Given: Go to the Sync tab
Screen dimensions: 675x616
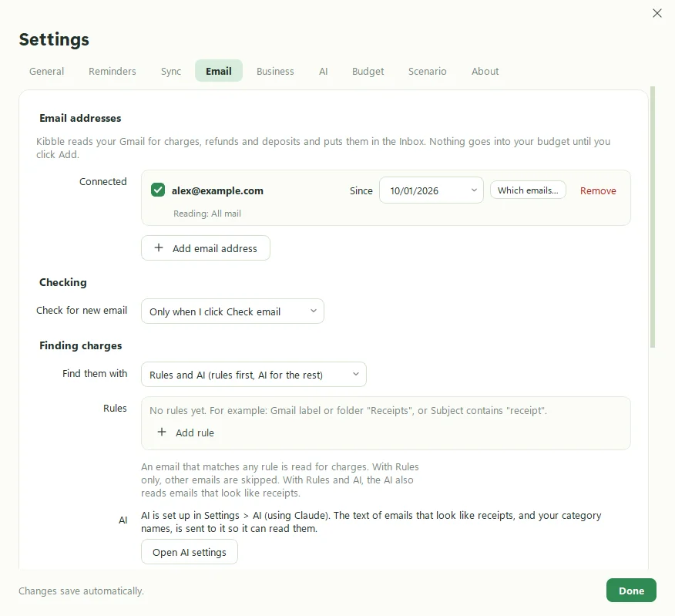Looking at the screenshot, I should pos(171,71).
